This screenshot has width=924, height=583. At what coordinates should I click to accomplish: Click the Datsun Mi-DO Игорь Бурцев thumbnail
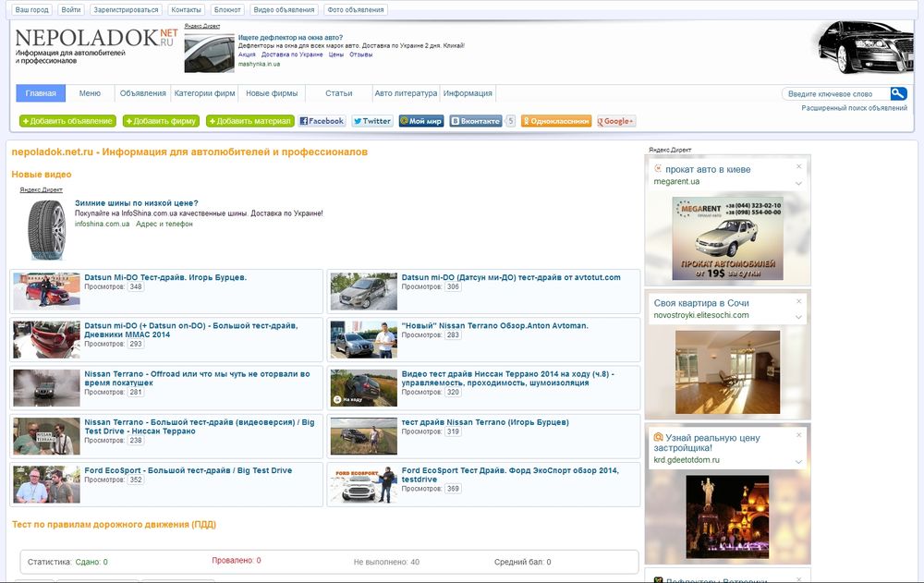[x=46, y=291]
